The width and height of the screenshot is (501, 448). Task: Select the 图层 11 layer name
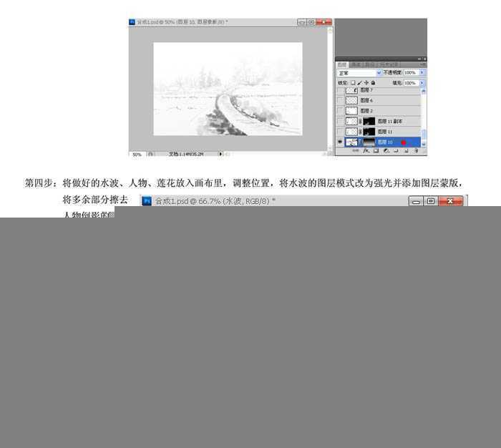[x=385, y=132]
